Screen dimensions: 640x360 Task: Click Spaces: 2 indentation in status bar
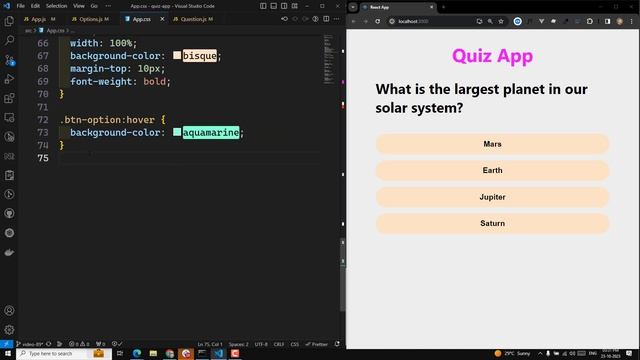[x=238, y=344]
